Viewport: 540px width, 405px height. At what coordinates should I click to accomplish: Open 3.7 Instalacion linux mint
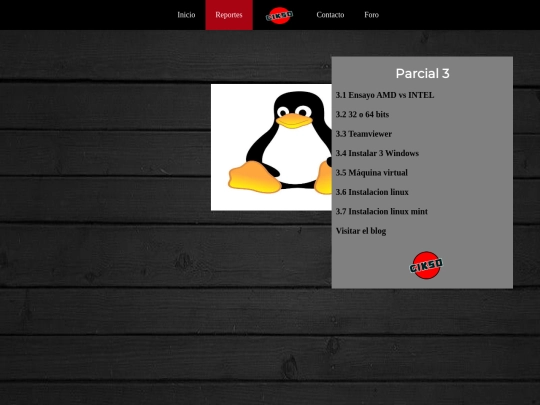(x=382, y=211)
